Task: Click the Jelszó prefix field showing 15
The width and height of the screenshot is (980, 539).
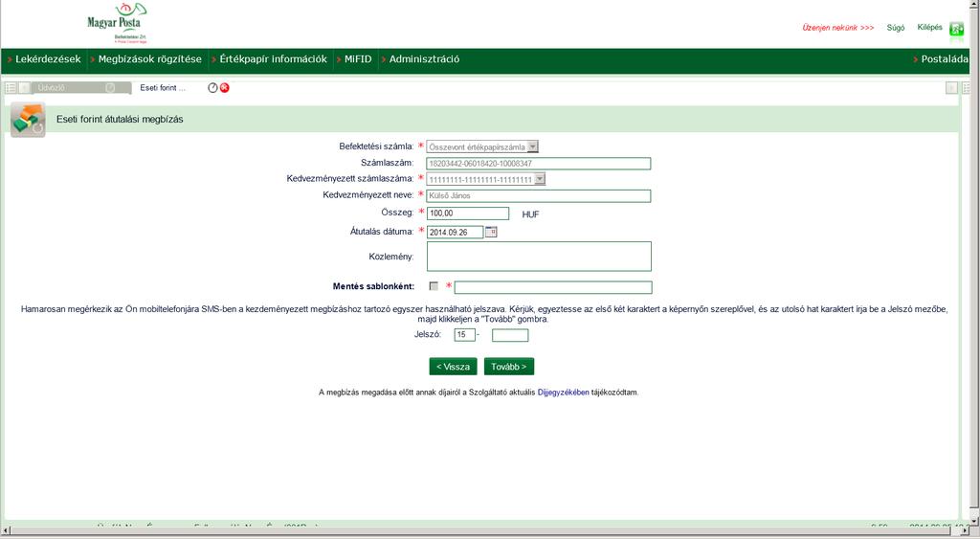Action: pyautogui.click(x=464, y=335)
